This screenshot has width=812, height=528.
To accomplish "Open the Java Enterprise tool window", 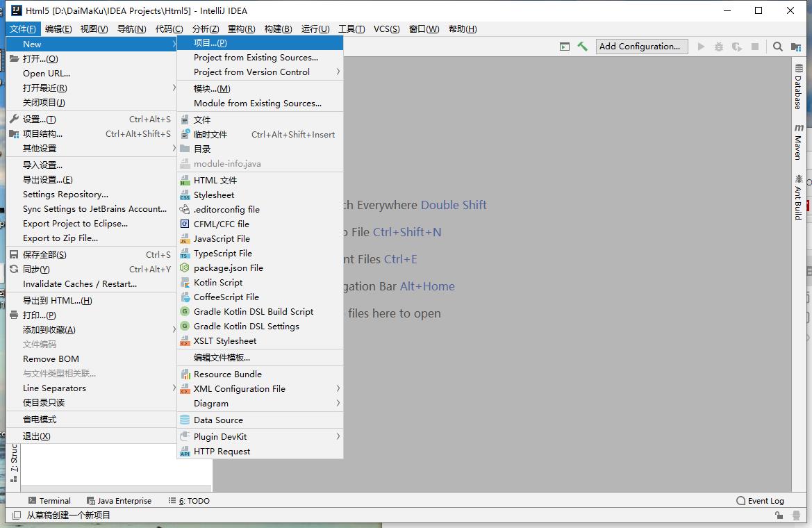I will click(x=119, y=500).
